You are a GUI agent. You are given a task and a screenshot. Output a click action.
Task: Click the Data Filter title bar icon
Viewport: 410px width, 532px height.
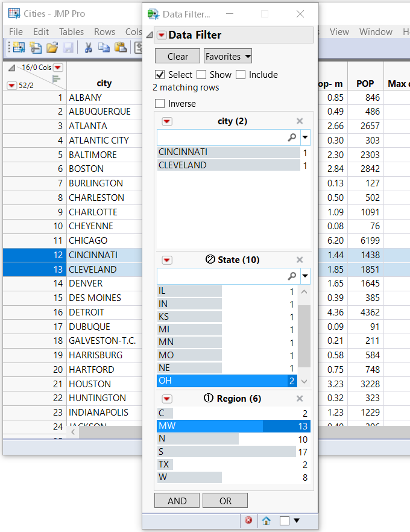pyautogui.click(x=153, y=14)
